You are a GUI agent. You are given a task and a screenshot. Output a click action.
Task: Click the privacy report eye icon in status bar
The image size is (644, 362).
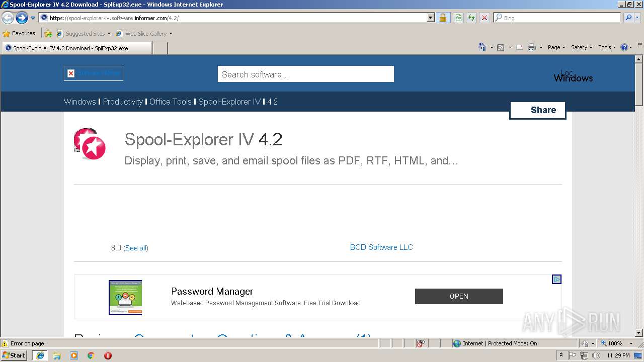click(421, 343)
